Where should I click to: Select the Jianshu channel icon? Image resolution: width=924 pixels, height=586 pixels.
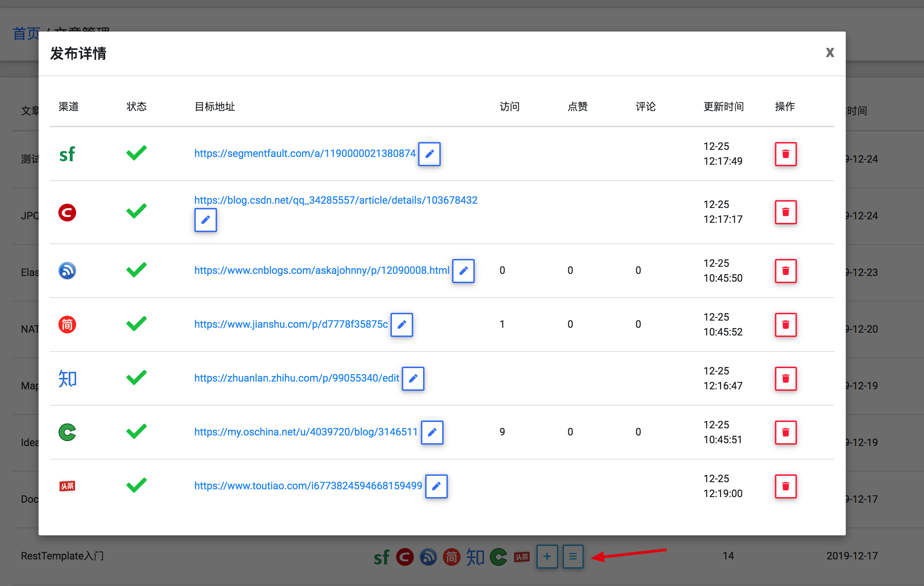pyautogui.click(x=68, y=325)
